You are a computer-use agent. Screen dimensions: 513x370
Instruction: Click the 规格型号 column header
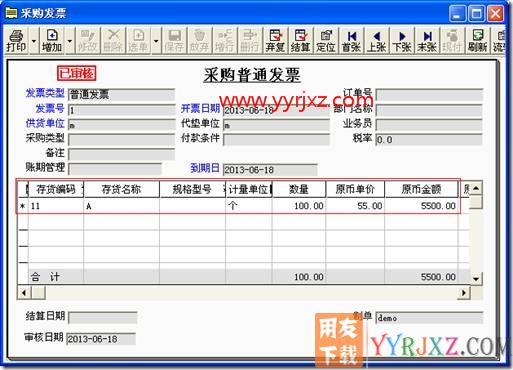[192, 189]
